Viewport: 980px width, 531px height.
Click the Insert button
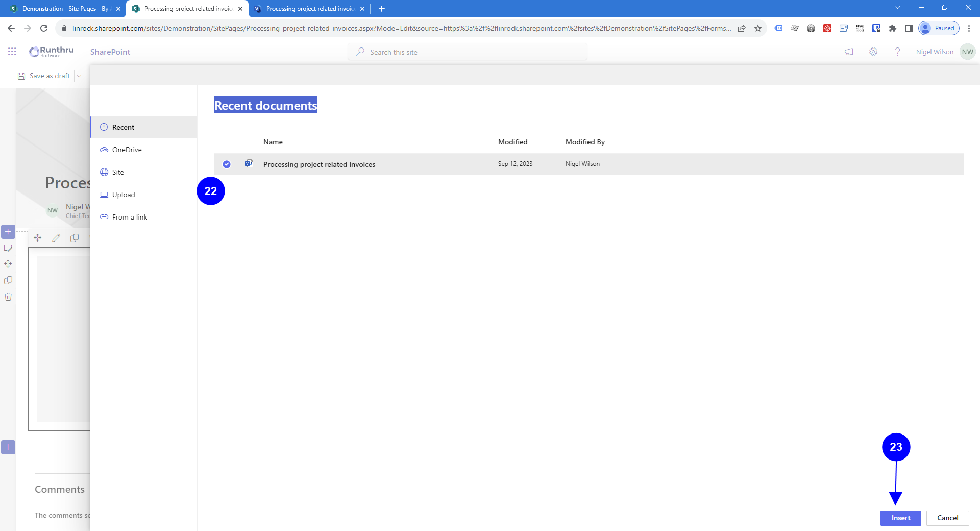(900, 518)
